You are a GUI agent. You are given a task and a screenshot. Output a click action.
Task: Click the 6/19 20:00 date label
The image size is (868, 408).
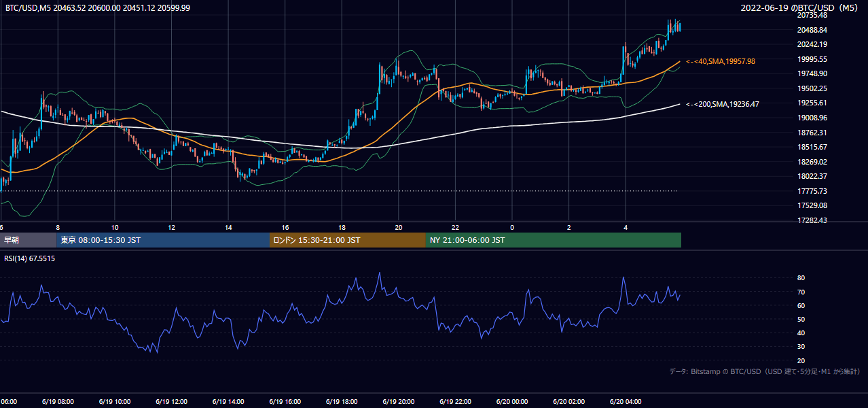point(398,402)
